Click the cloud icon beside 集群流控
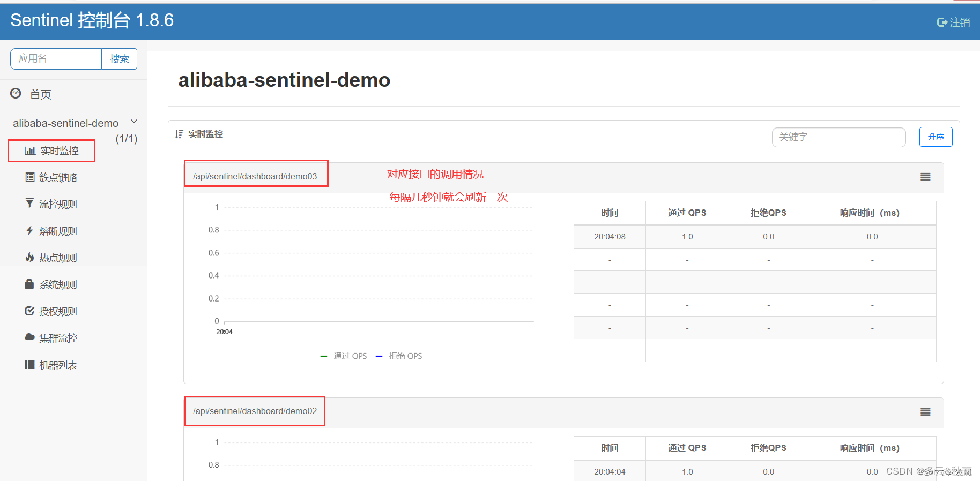 tap(29, 337)
